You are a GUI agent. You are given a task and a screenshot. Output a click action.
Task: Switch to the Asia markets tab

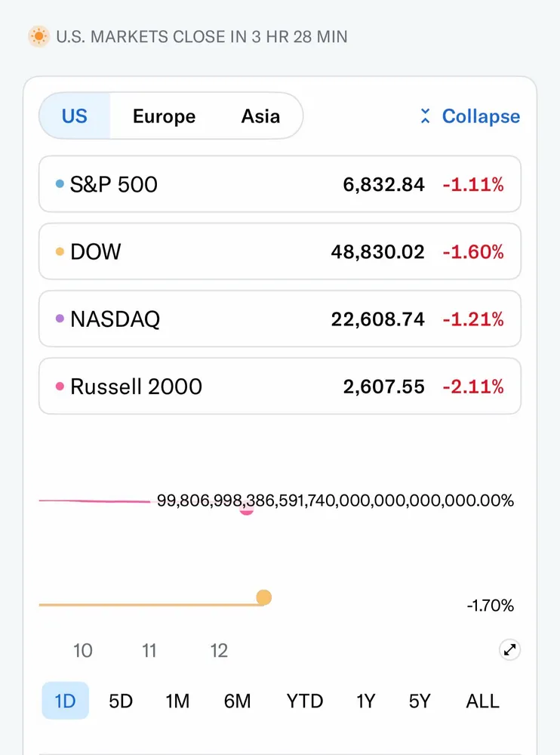[x=260, y=116]
